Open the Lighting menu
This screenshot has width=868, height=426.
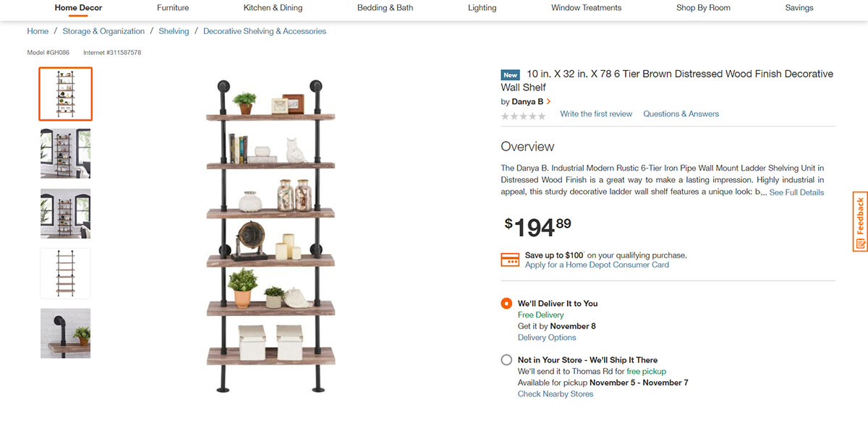point(482,8)
